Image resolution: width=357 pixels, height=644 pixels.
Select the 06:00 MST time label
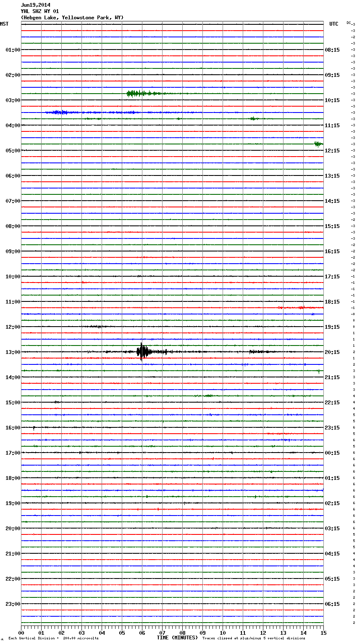pos(13,176)
